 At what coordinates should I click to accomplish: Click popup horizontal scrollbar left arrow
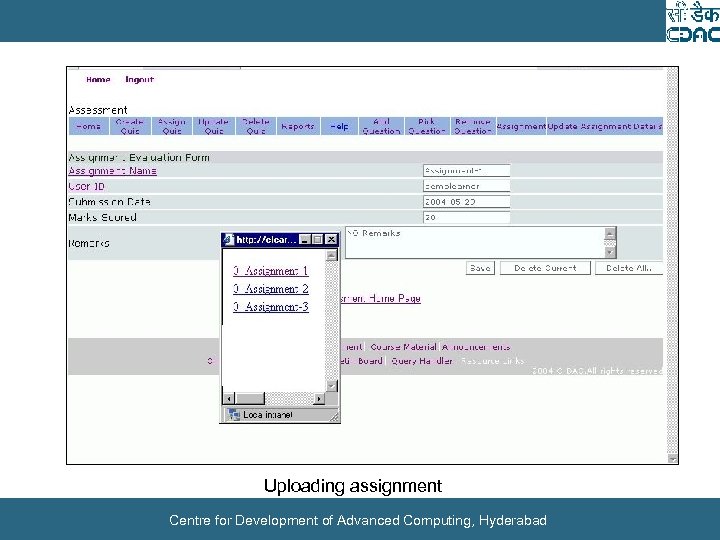coord(229,398)
